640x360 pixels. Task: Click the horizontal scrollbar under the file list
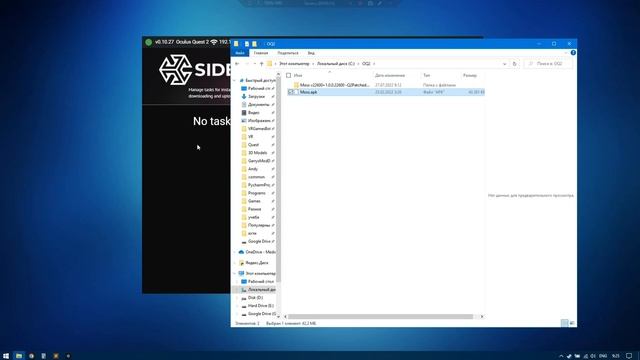point(380,316)
